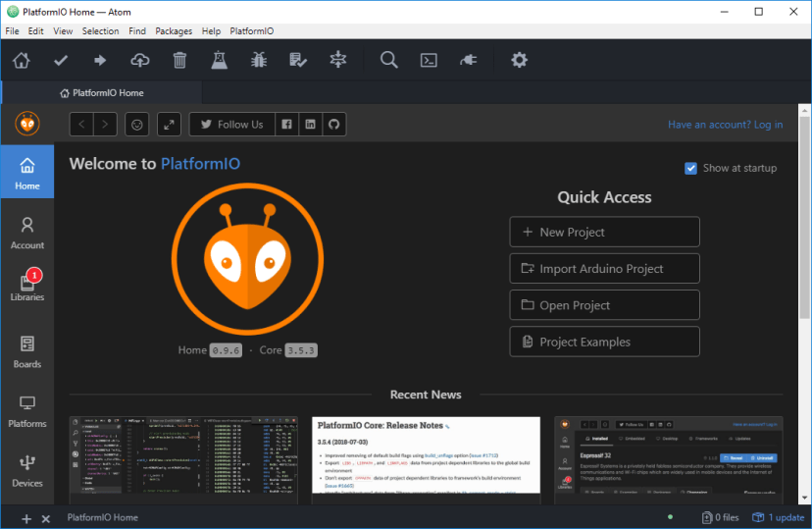The width and height of the screenshot is (812, 529).
Task: Click the forward navigation chevron
Action: [x=106, y=125]
